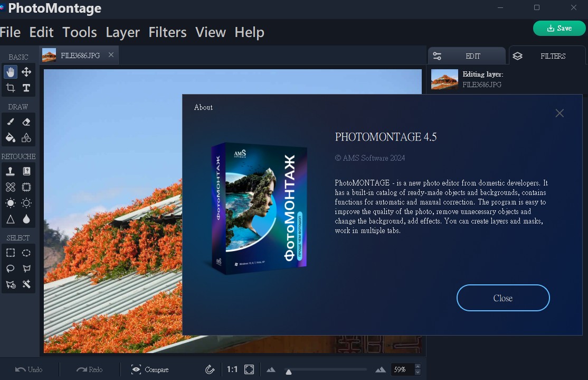Select the Text tool

pyautogui.click(x=26, y=88)
